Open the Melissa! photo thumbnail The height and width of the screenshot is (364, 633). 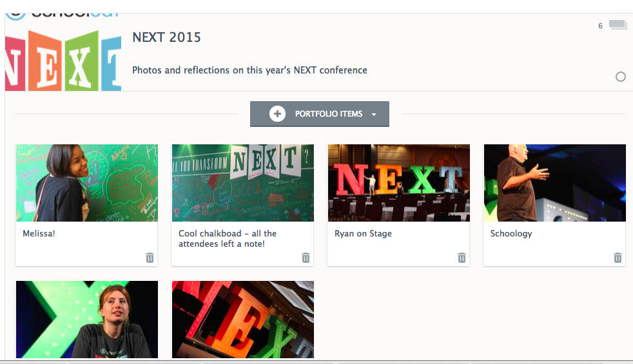pos(86,183)
